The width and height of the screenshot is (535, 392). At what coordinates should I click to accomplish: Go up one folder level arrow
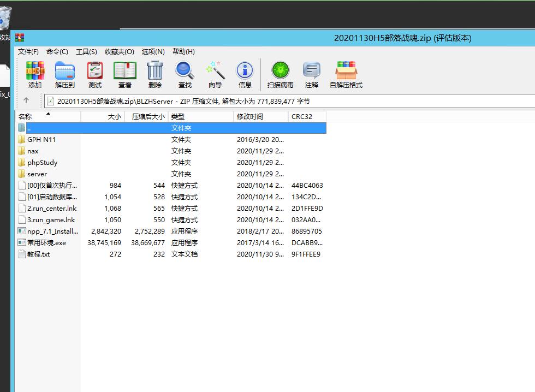point(26,100)
